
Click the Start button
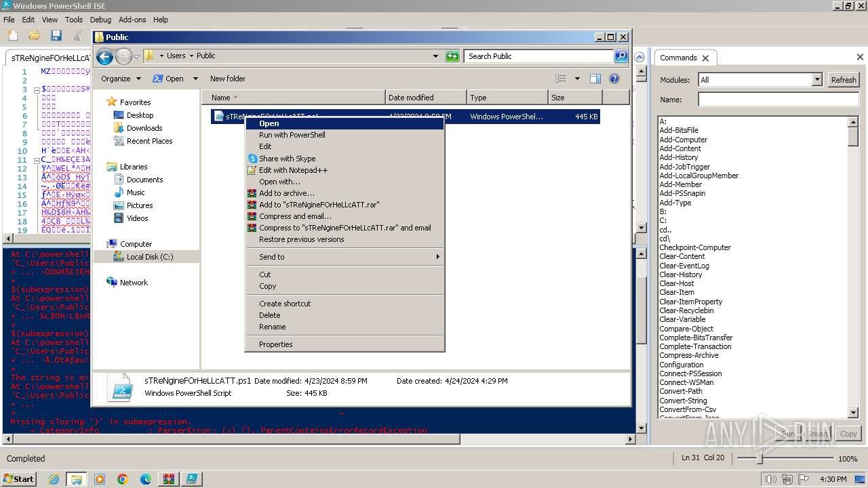click(x=19, y=479)
